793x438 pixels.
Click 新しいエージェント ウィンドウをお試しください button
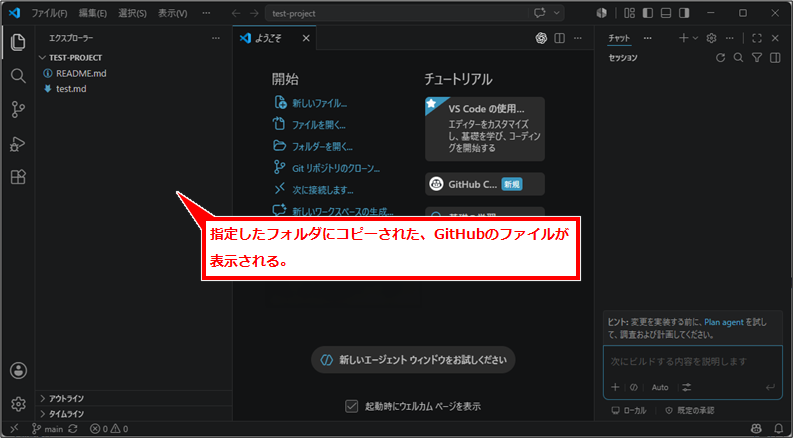point(413,360)
